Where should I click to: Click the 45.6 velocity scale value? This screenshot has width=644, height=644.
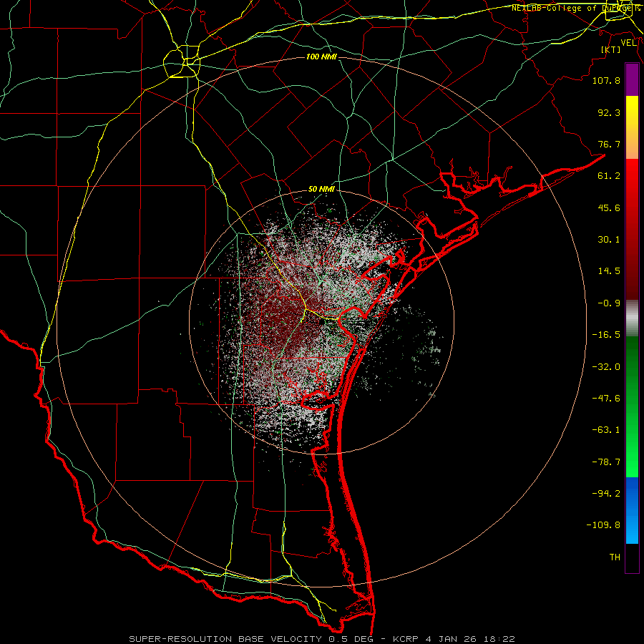[609, 208]
